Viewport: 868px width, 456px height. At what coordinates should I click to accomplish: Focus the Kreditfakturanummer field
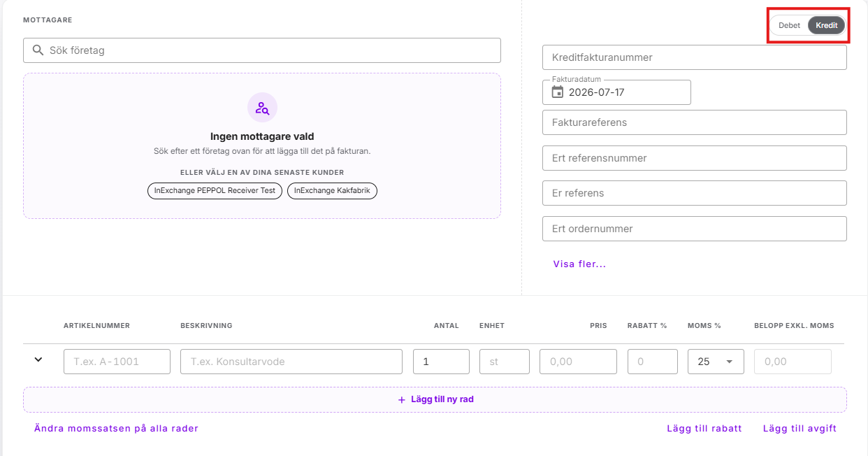tap(695, 57)
